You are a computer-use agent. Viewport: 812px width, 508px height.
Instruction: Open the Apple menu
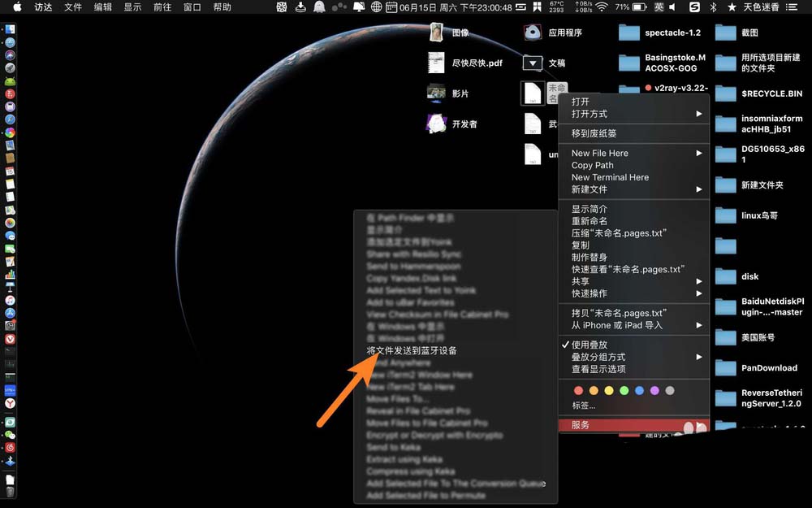(18, 7)
